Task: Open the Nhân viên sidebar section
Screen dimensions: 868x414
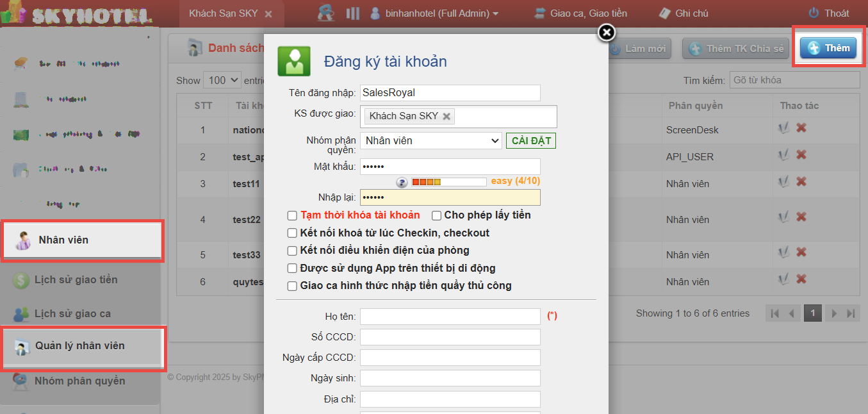Action: pos(82,240)
